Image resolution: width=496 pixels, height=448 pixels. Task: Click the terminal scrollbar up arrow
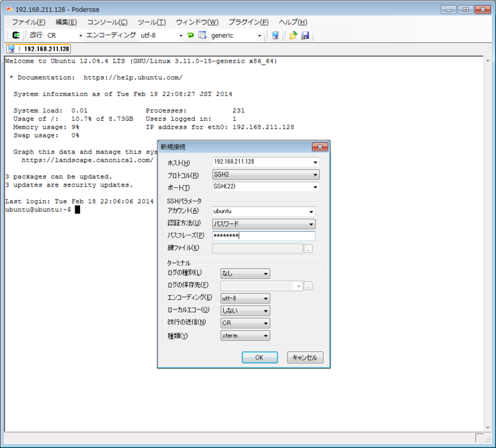click(x=487, y=60)
